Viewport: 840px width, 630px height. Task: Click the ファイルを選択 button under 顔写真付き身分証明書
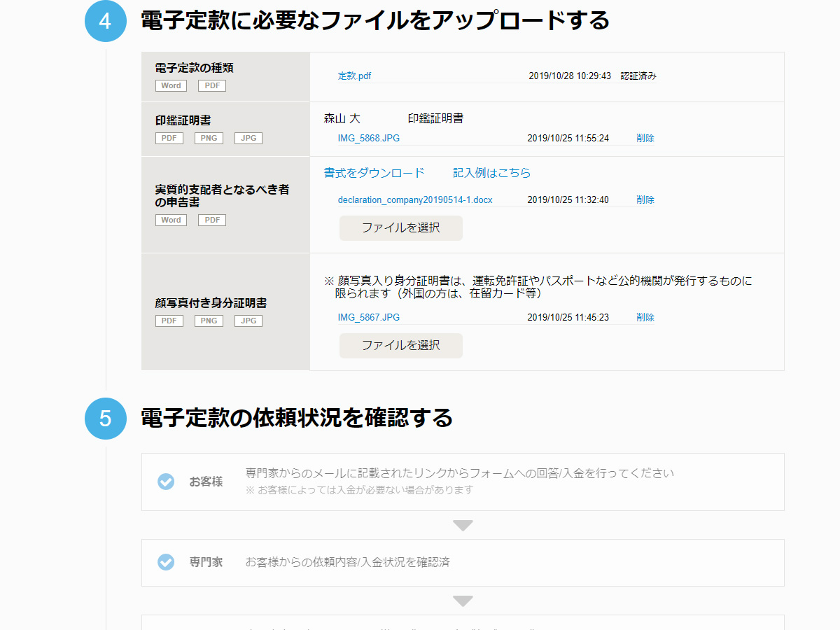tap(400, 345)
